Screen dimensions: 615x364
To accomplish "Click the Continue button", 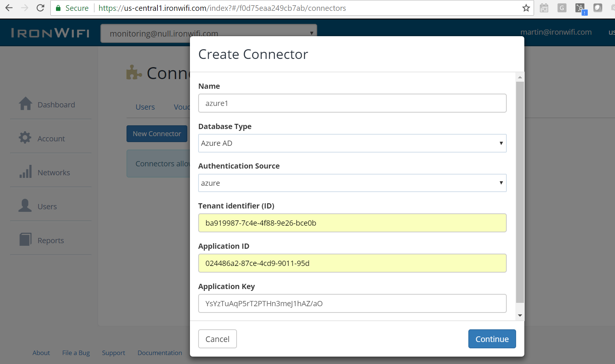I will coord(492,339).
